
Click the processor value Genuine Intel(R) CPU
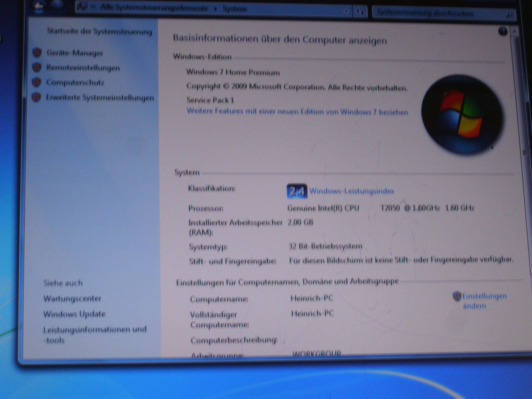[323, 208]
